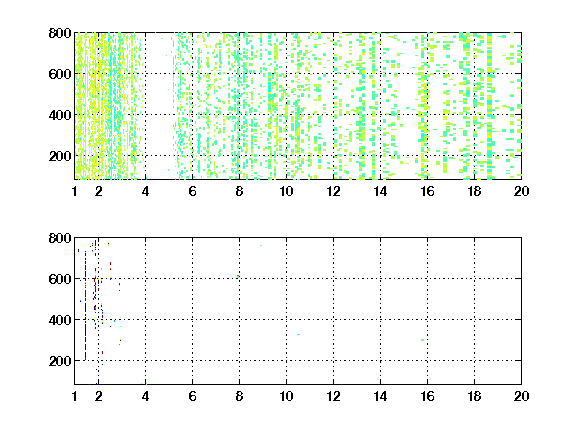Pick the "2" x-axis tick label of the lower plot
The width and height of the screenshot is (576, 432).
98,396
